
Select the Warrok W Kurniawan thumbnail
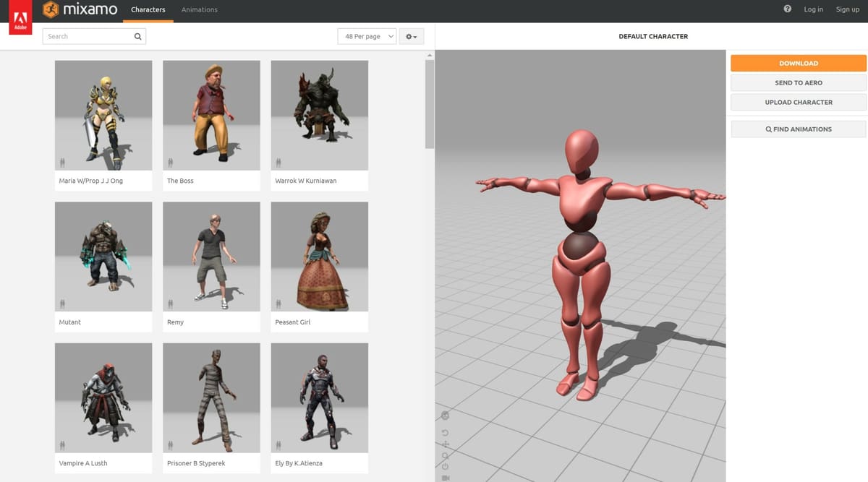320,116
